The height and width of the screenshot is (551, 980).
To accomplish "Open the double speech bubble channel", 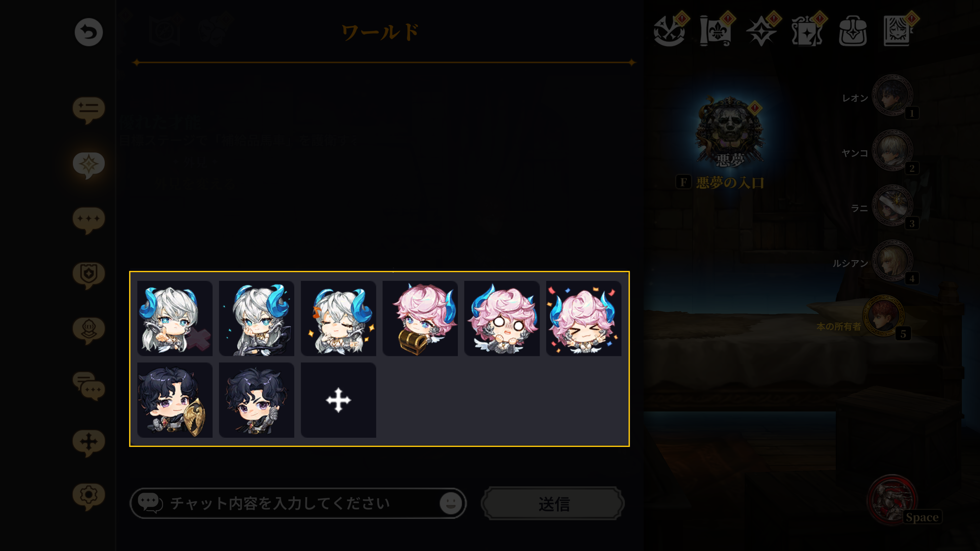I will pyautogui.click(x=89, y=386).
